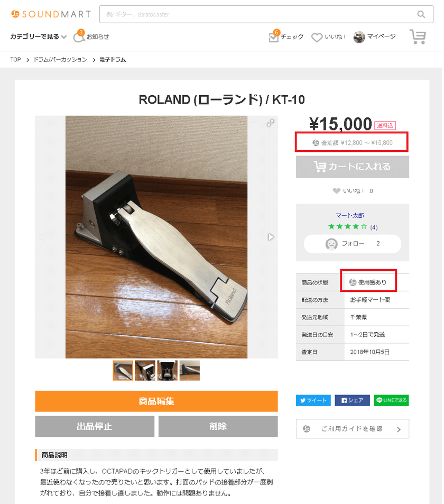
Task: Click the search magnifier icon
Action: [x=421, y=14]
